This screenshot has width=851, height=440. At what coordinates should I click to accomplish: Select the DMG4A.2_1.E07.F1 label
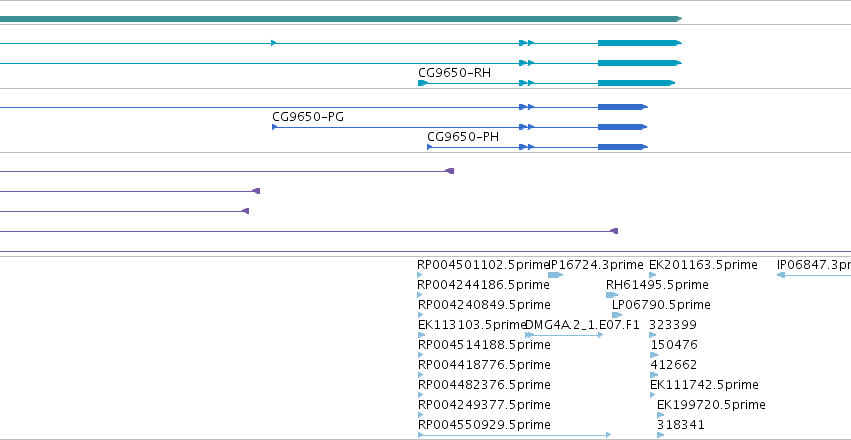click(583, 325)
